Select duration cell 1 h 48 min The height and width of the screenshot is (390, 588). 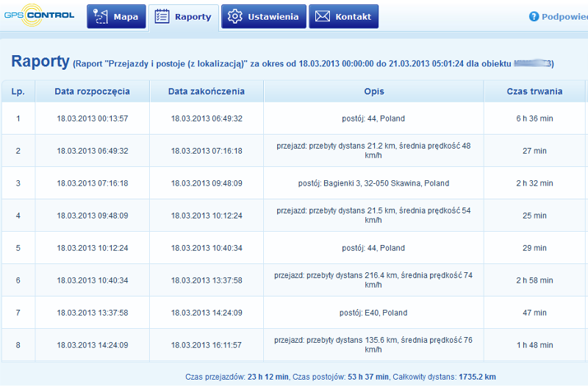tap(534, 345)
